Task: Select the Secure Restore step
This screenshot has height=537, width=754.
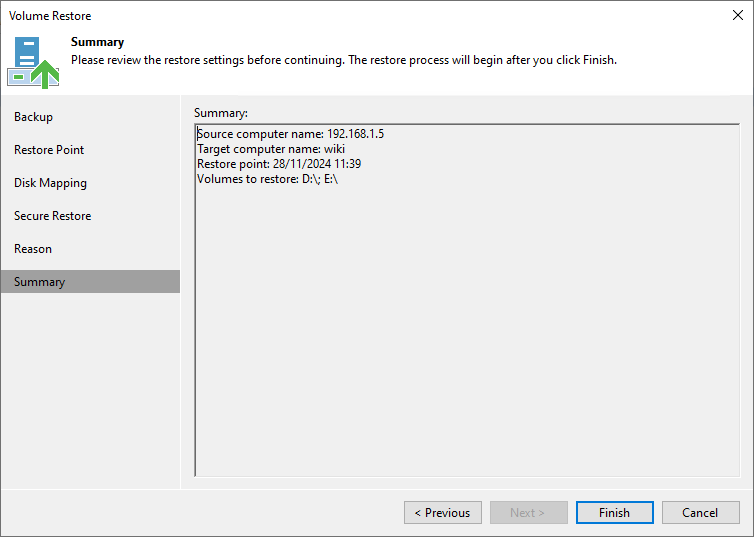Action: click(52, 216)
